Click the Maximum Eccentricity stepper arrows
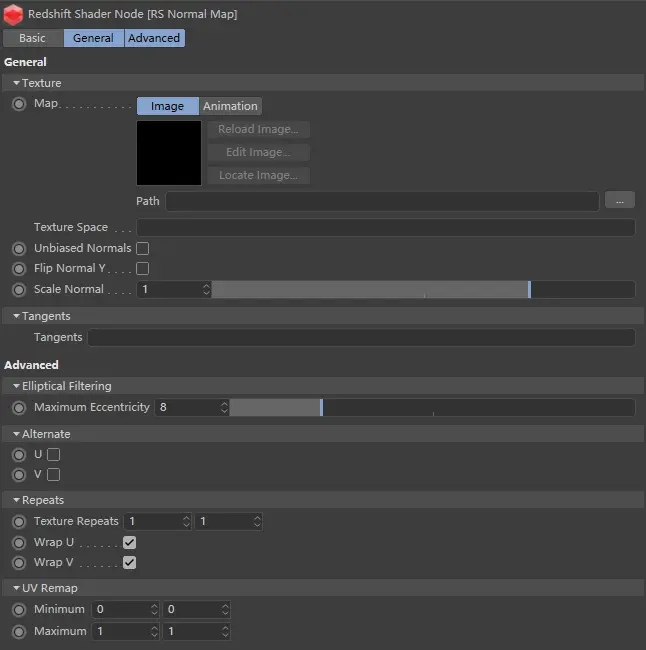646x650 pixels. [x=224, y=407]
